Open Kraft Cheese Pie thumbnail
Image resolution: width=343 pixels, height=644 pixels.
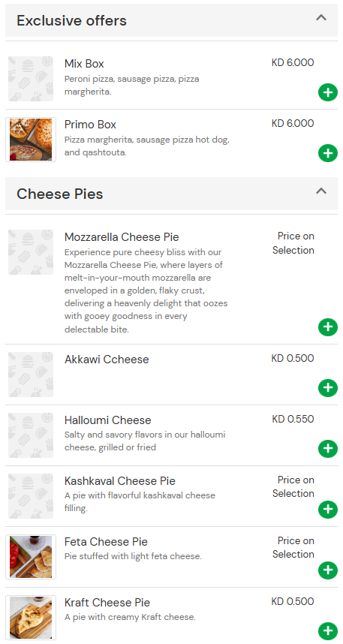(31, 618)
